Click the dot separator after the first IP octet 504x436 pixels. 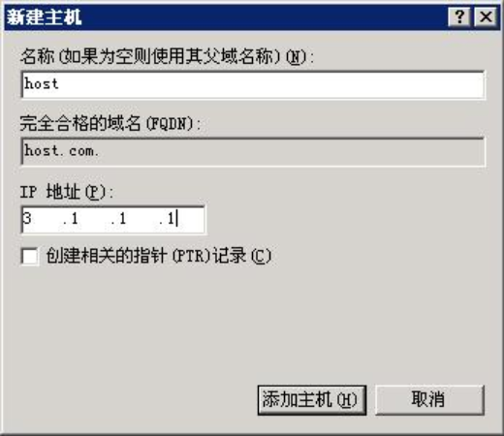tap(65, 223)
